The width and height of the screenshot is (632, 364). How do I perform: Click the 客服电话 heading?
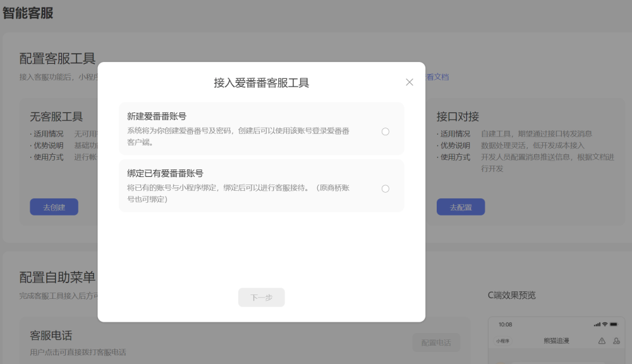(x=51, y=336)
